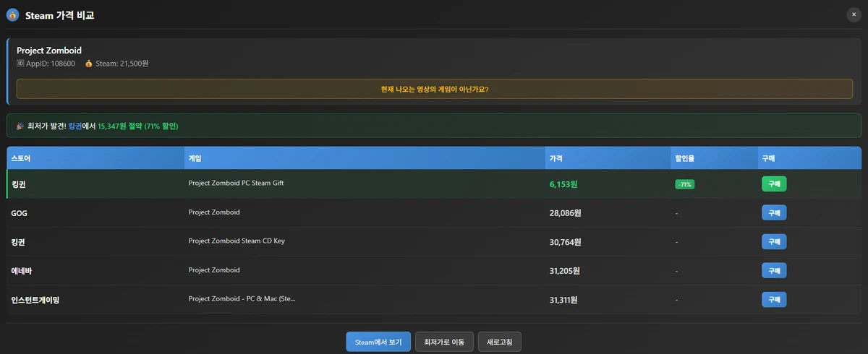Select the 30,764원 price cell

tap(566, 242)
